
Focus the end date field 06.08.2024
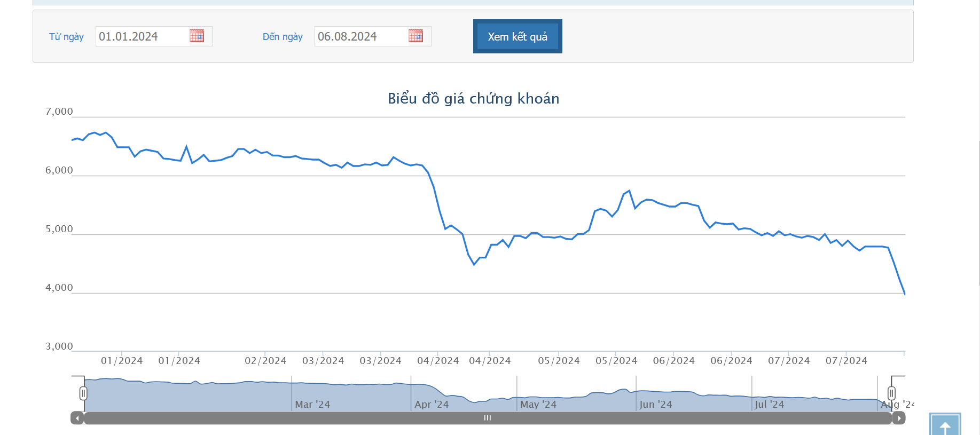coord(360,36)
